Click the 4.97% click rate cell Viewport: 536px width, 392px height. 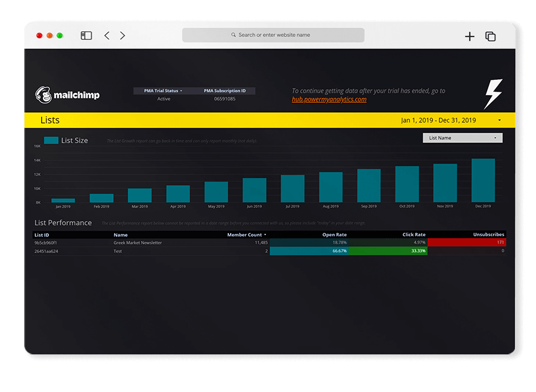[x=388, y=243]
